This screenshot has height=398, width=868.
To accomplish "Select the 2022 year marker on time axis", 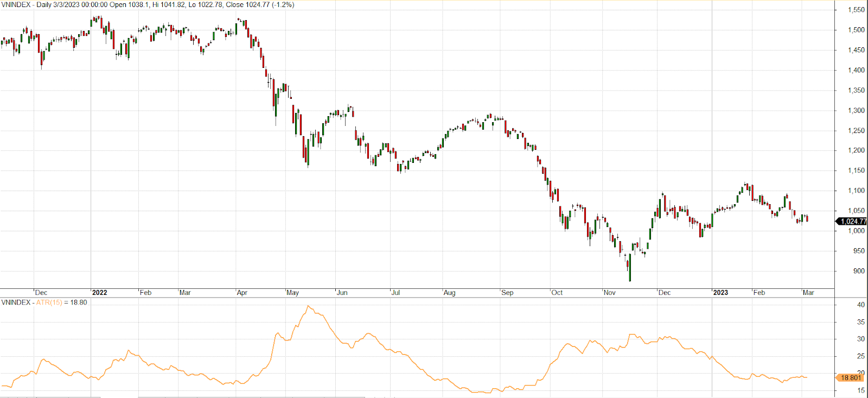I will [99, 293].
